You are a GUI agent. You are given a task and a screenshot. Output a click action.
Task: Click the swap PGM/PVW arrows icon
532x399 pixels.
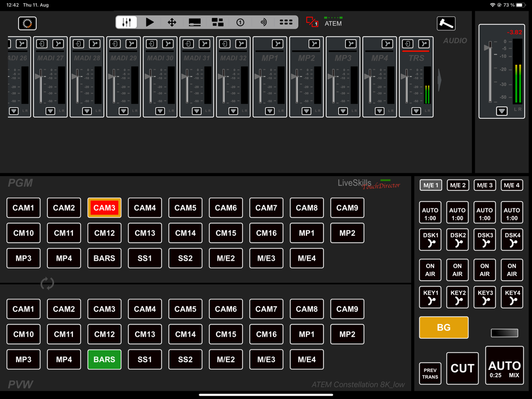pyautogui.click(x=47, y=284)
